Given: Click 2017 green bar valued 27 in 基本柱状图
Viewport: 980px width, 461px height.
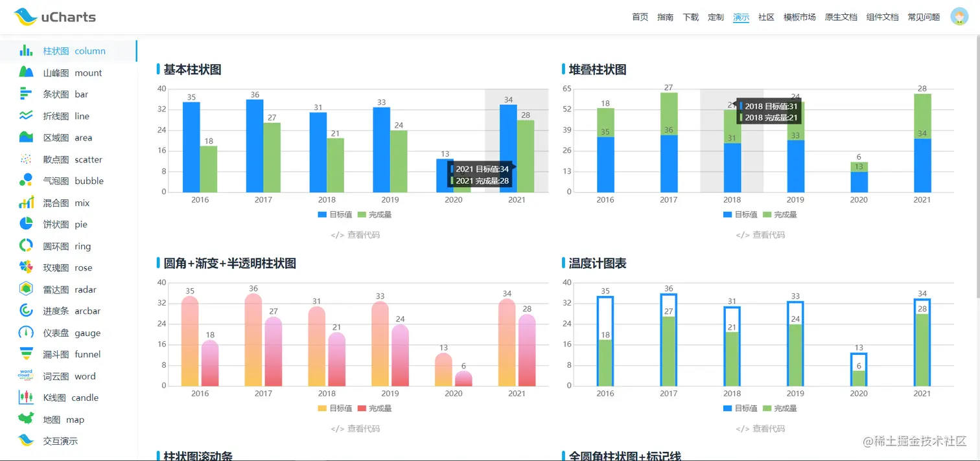Looking at the screenshot, I should 272,157.
